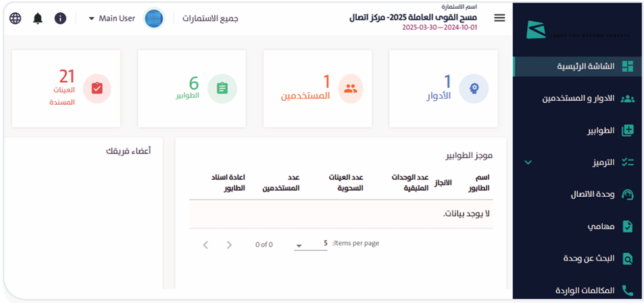The width and height of the screenshot is (644, 303).
Task: Click the المستخدمين people icon
Action: (350, 89)
